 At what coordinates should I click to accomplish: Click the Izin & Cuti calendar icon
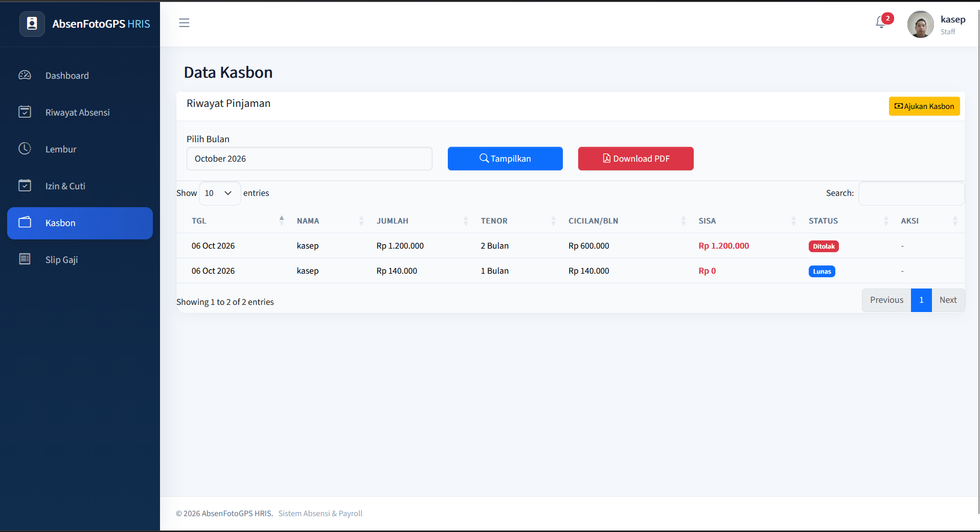coord(25,186)
